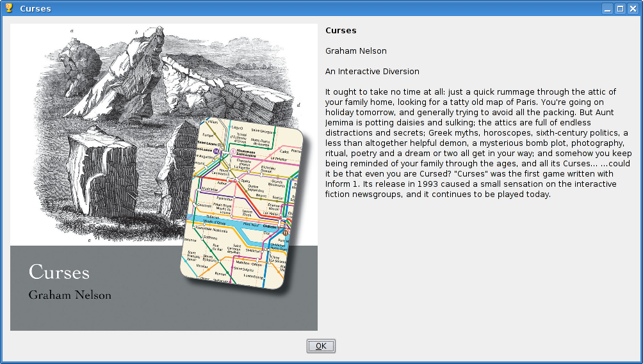Click the "Graham Nelson" author line

coord(355,51)
